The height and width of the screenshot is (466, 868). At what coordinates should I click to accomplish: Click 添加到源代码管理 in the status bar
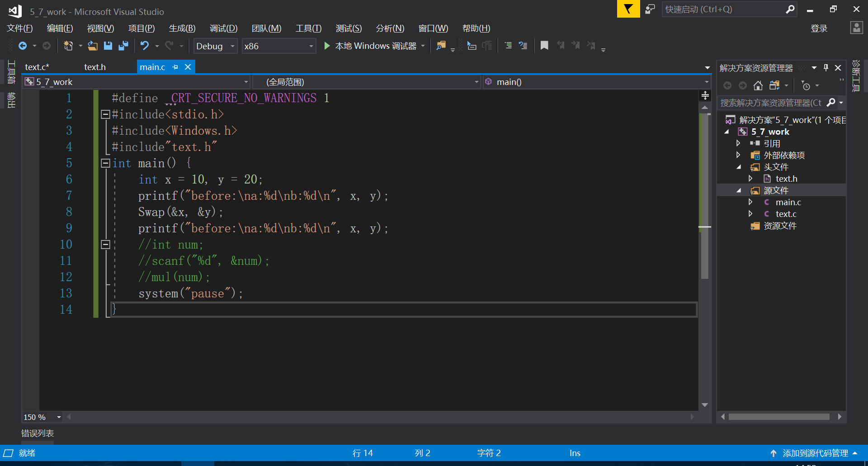coord(814,453)
